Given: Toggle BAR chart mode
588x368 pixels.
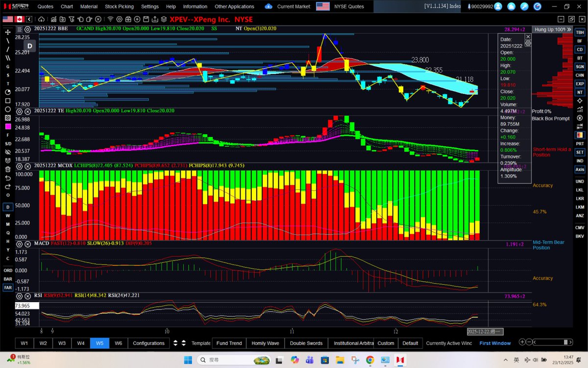Looking at the screenshot, I should pos(8,279).
